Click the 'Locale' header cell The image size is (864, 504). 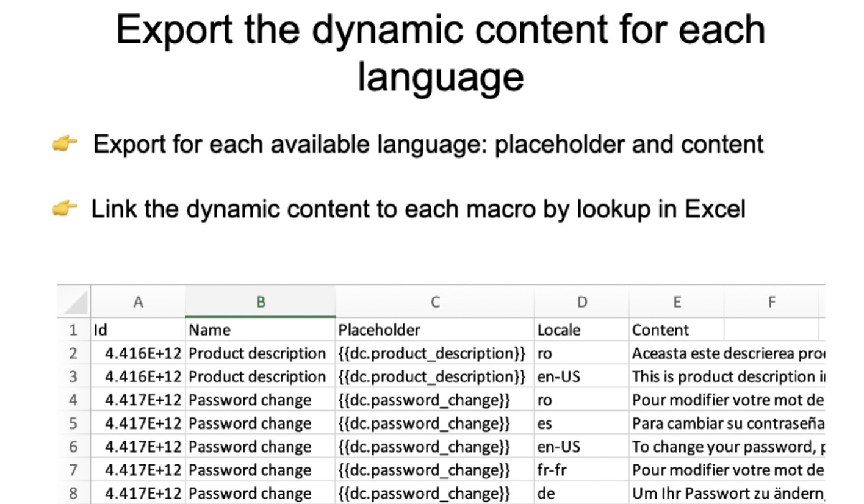coord(581,330)
